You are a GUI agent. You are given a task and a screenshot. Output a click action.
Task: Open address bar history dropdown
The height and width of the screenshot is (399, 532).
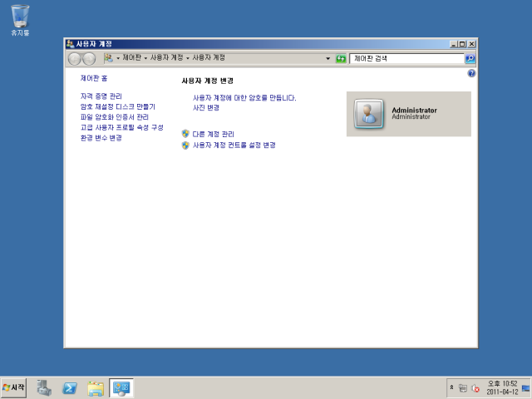tap(328, 58)
